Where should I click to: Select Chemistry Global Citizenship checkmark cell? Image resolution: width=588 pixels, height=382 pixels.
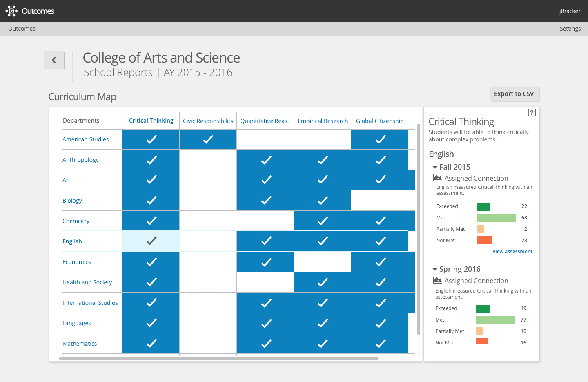tap(380, 221)
